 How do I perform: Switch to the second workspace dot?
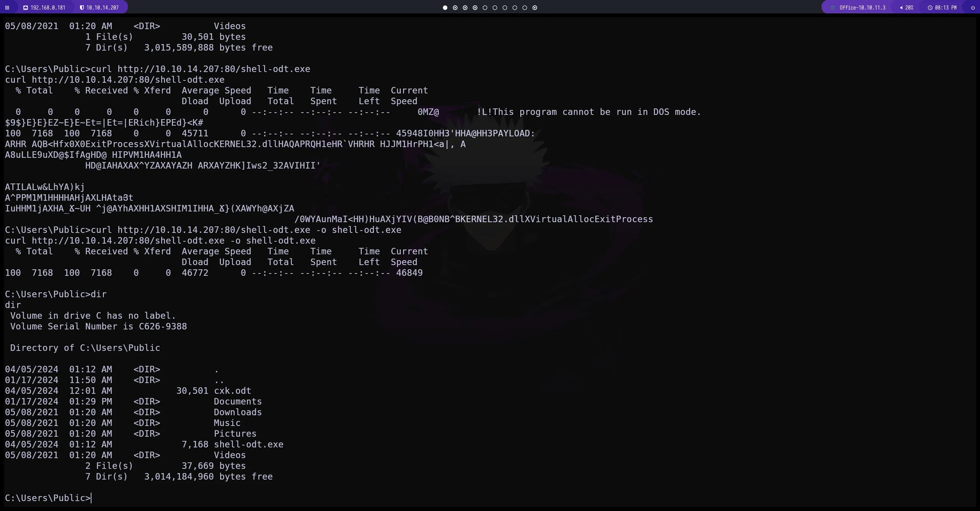pos(455,8)
